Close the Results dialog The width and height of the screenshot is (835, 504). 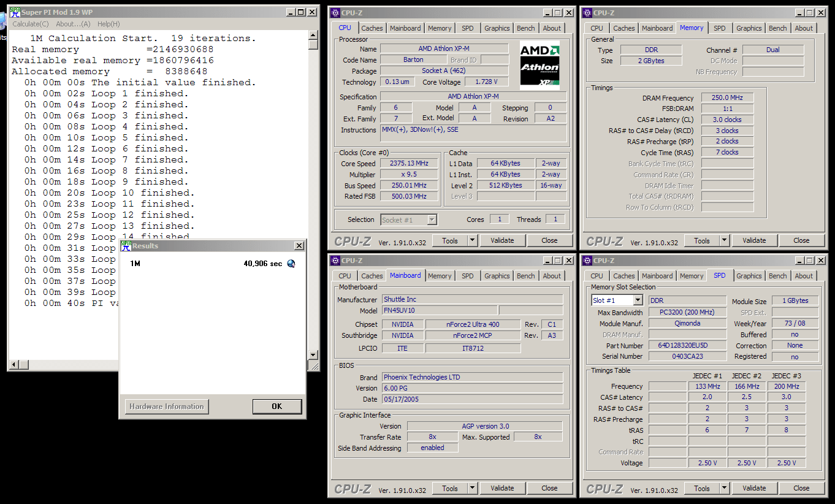click(299, 246)
